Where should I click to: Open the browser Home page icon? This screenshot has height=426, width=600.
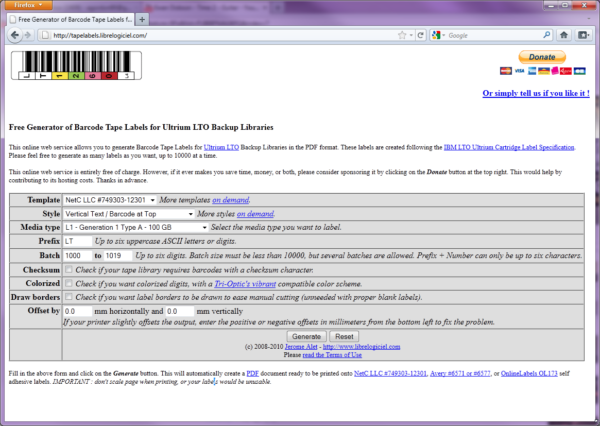tap(563, 35)
